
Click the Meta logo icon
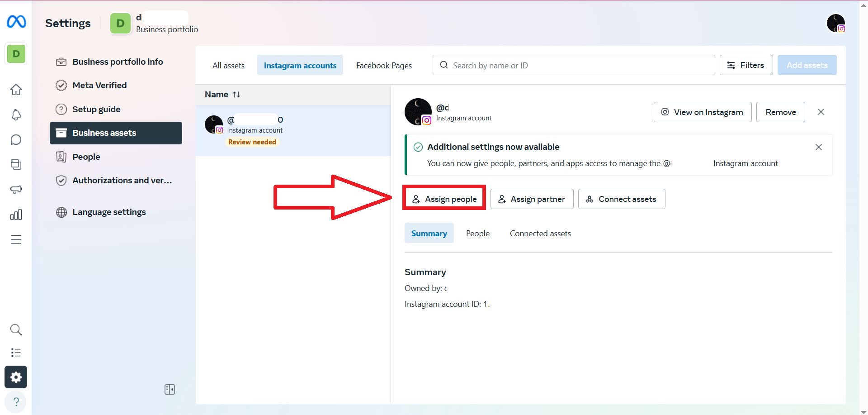[16, 22]
